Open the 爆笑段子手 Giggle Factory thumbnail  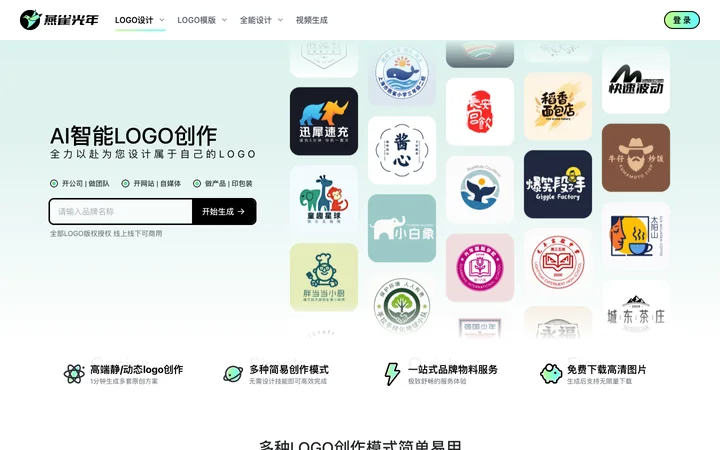click(x=558, y=184)
